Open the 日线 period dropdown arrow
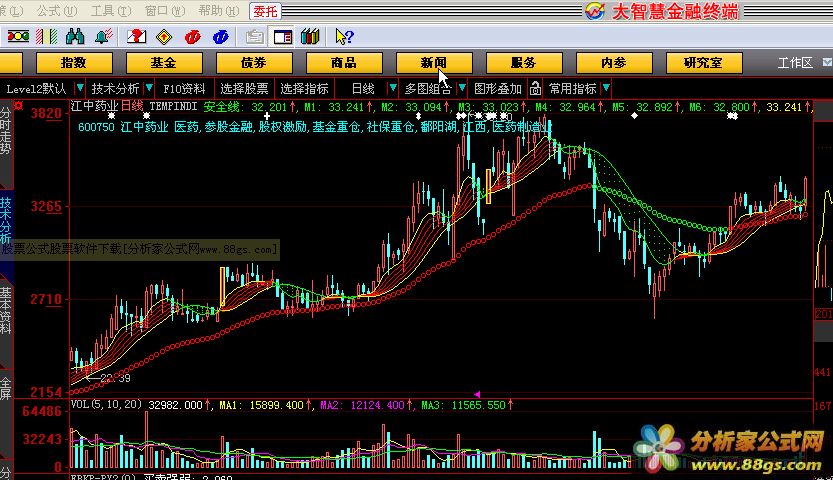This screenshot has height=480, width=833. (393, 88)
